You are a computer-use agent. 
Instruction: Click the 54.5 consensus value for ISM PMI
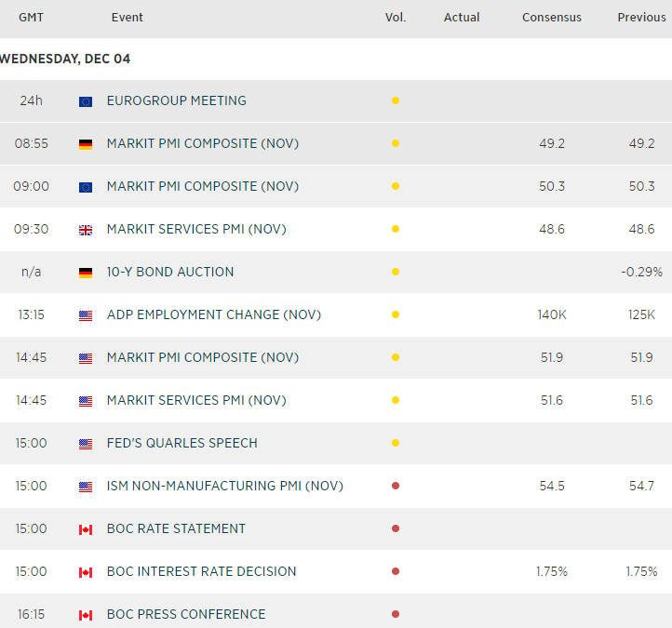click(552, 486)
